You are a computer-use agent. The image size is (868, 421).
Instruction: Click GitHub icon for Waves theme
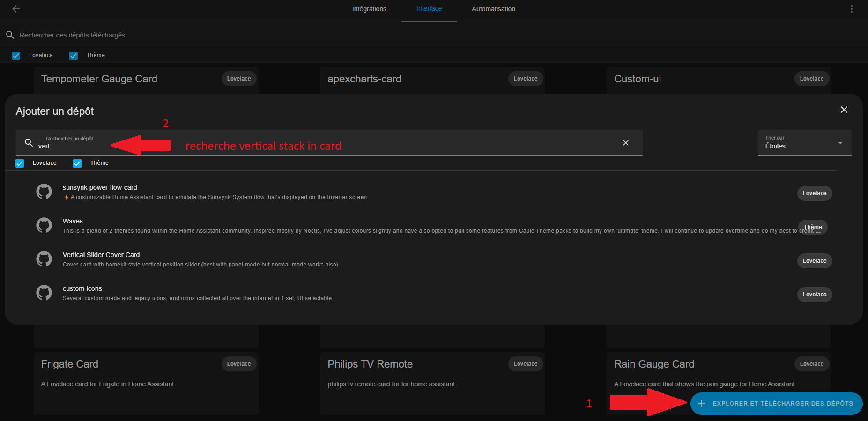click(x=44, y=225)
